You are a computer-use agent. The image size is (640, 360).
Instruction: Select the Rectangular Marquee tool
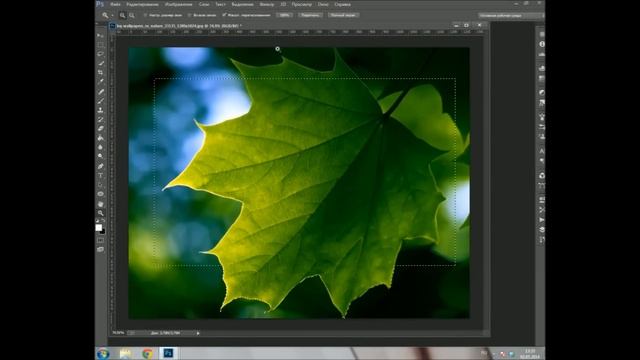pos(100,44)
